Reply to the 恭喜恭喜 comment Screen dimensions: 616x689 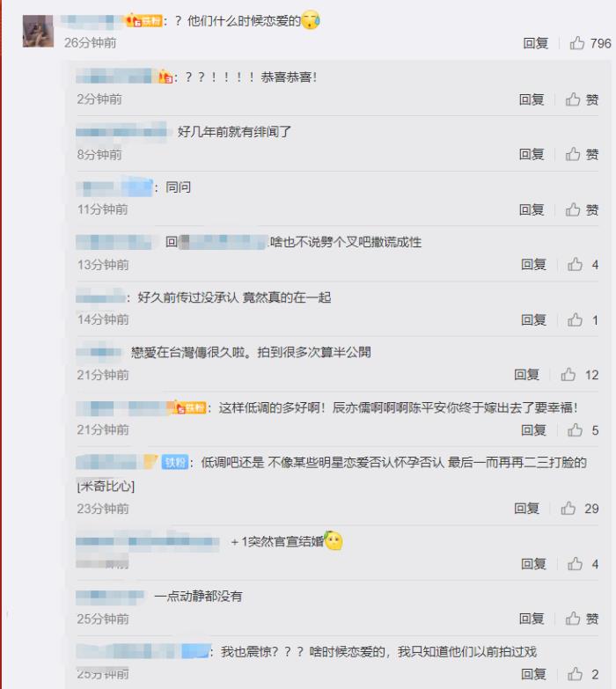pyautogui.click(x=532, y=99)
